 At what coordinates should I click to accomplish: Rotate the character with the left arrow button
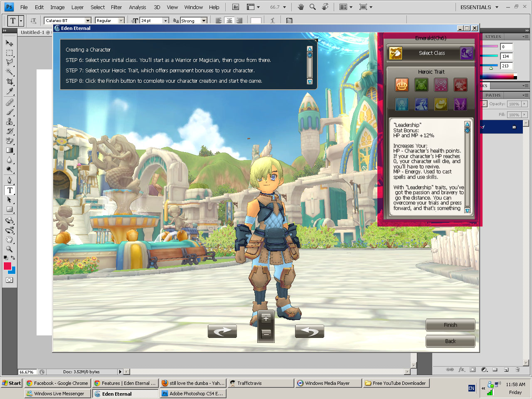(x=222, y=331)
